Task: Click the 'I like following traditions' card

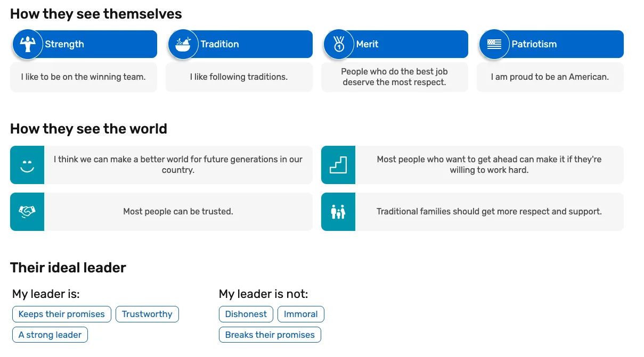Action: click(239, 77)
